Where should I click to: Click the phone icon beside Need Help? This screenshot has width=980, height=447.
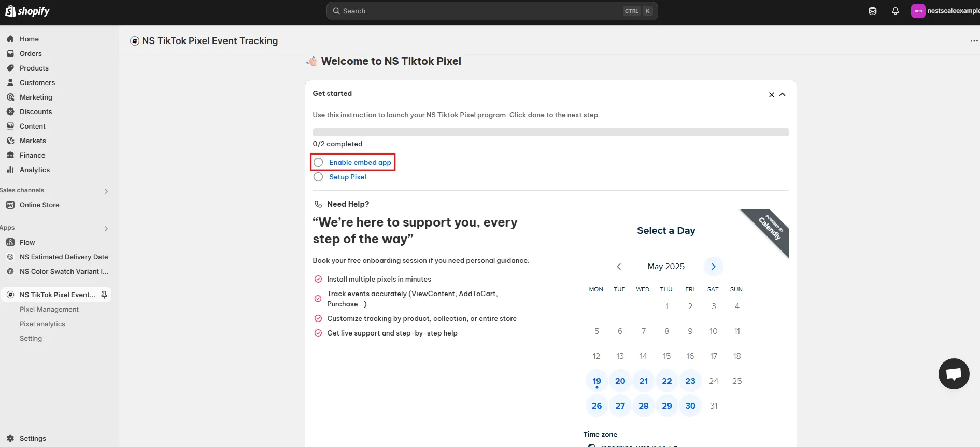coord(318,204)
